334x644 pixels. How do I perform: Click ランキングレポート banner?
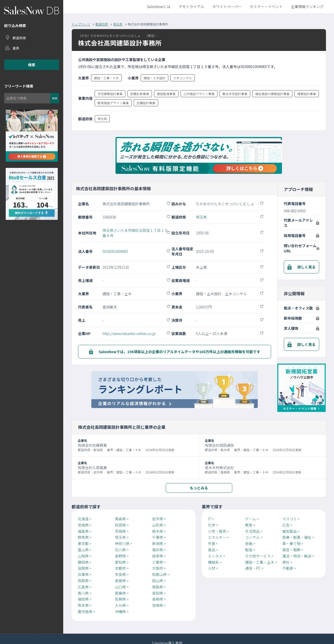175,390
